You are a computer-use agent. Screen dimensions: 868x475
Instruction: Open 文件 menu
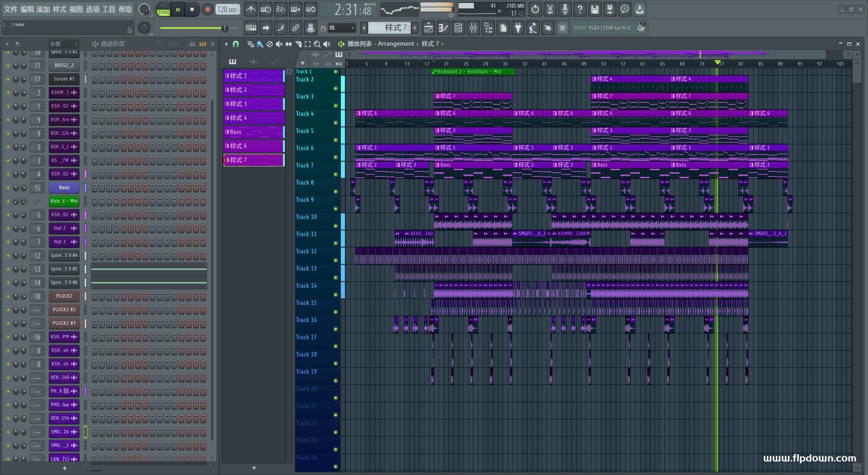pyautogui.click(x=10, y=9)
